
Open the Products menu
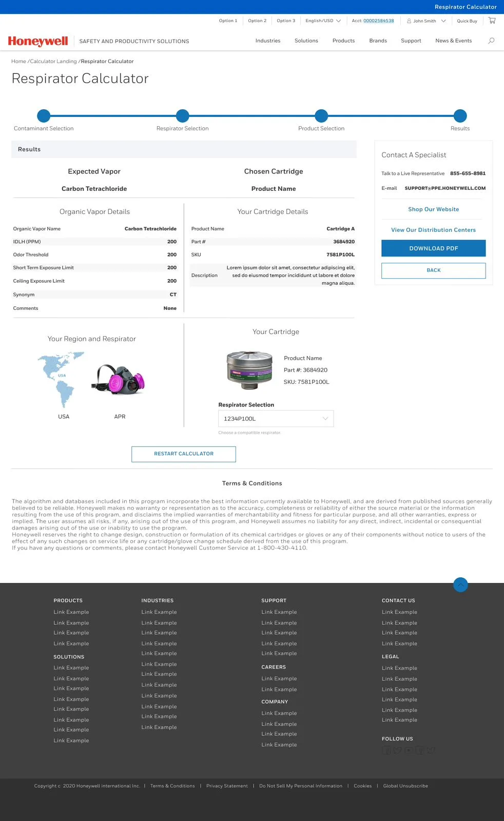click(x=343, y=41)
